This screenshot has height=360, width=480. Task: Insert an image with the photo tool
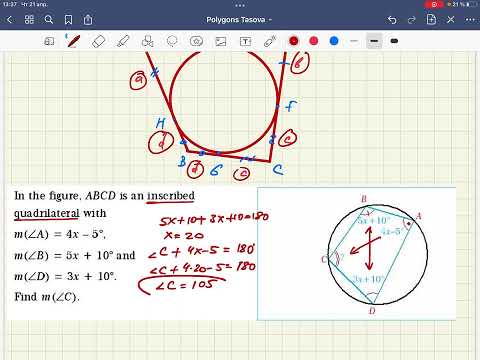coord(221,41)
